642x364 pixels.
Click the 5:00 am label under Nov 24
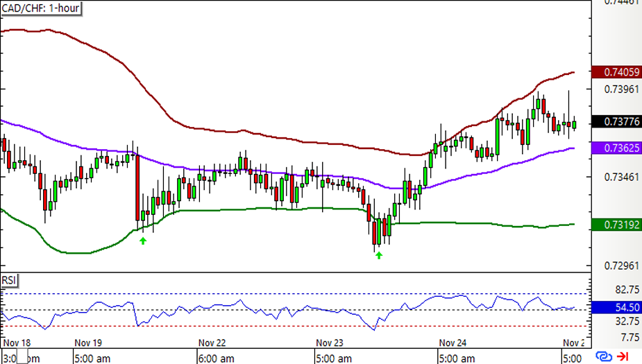click(x=457, y=358)
